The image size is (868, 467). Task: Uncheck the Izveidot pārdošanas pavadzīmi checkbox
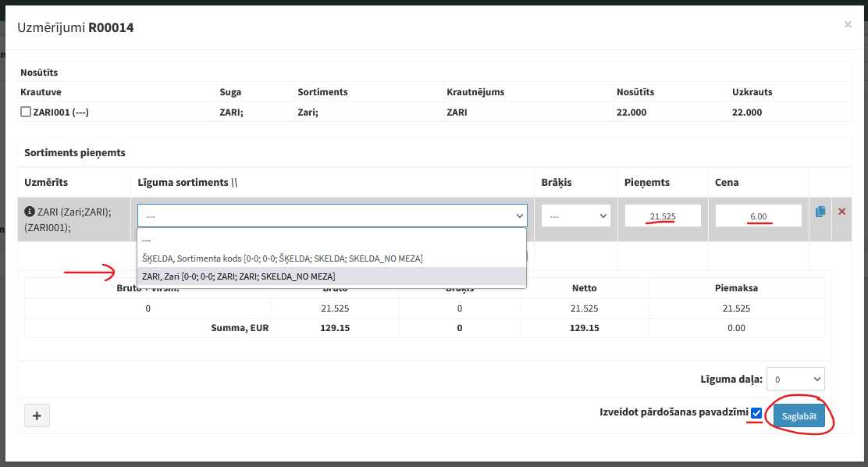point(756,412)
